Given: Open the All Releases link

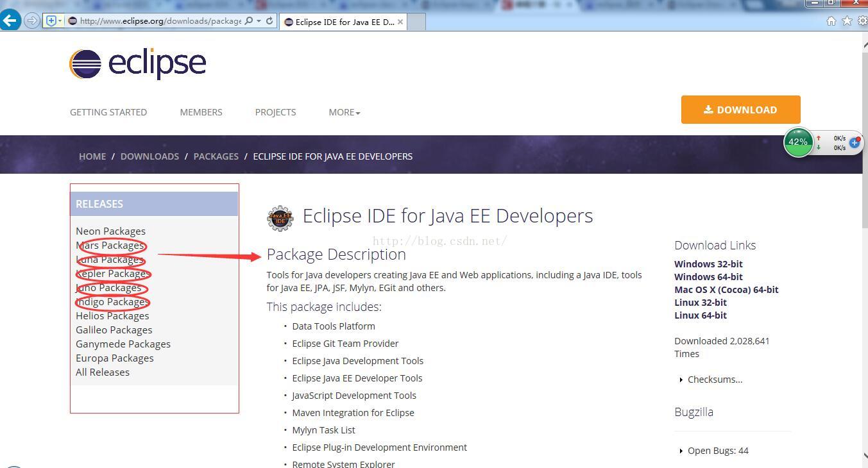Looking at the screenshot, I should click(x=103, y=372).
